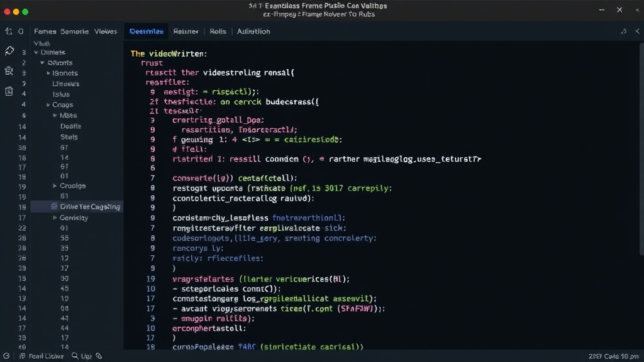Switch to the 'Retuter' tab
Viewport: 644px width, 362px height.
[x=186, y=31]
